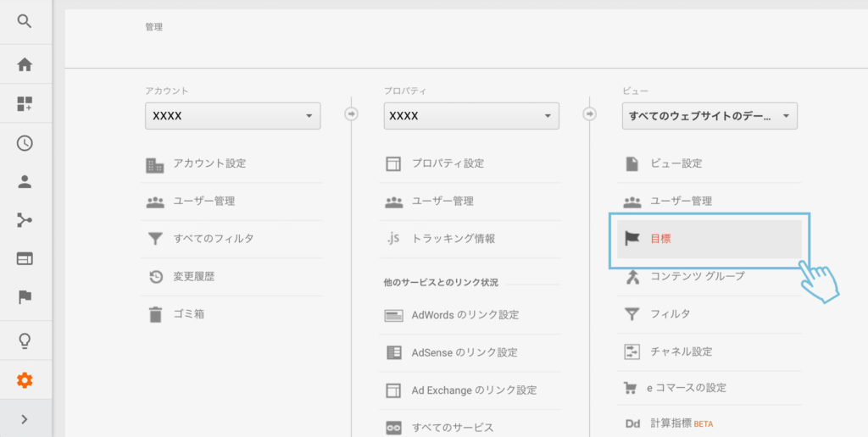Open AdWords のリンク設定
The image size is (868, 437).
click(x=465, y=315)
